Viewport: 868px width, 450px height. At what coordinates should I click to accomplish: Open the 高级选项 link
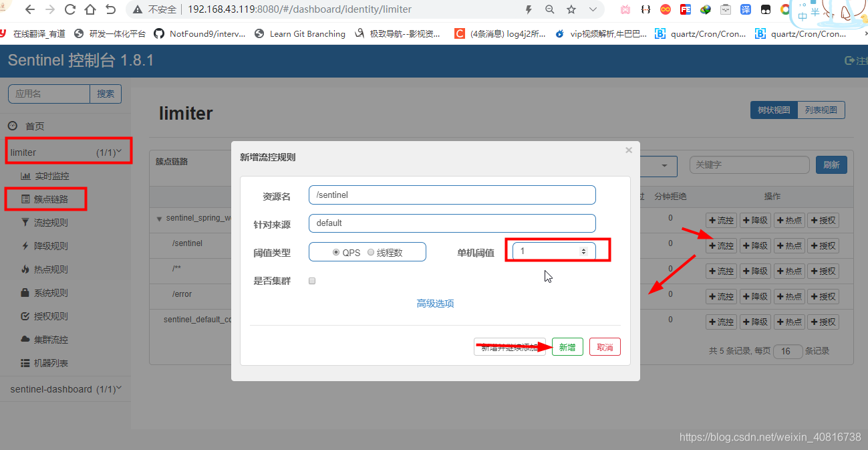tap(435, 303)
